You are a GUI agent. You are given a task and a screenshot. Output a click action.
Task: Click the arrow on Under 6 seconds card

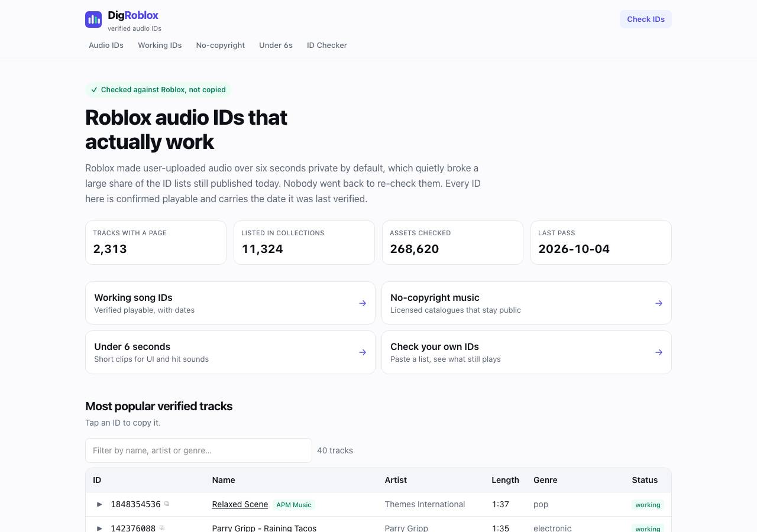pyautogui.click(x=363, y=352)
